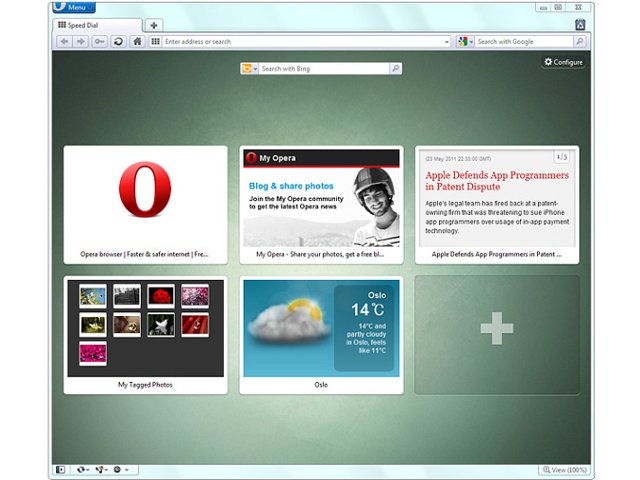Image resolution: width=640 pixels, height=480 pixels.
Task: Open Bing search engine selector dropdown
Action: [x=249, y=69]
